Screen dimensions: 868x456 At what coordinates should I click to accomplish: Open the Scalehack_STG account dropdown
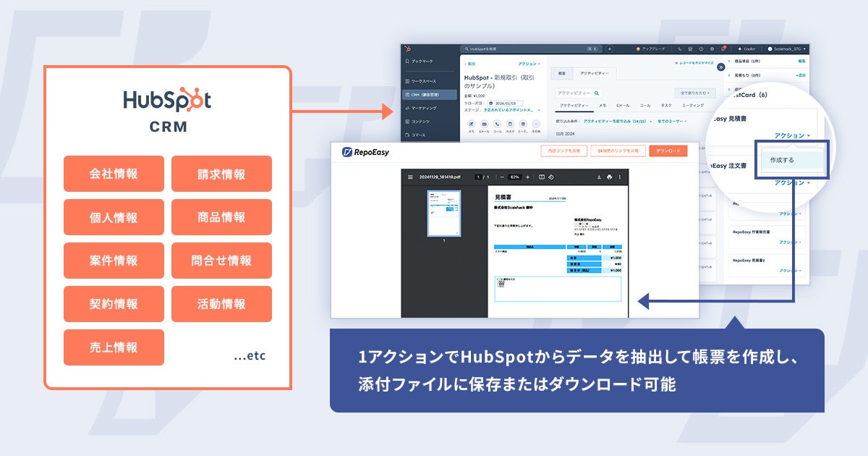coord(787,49)
